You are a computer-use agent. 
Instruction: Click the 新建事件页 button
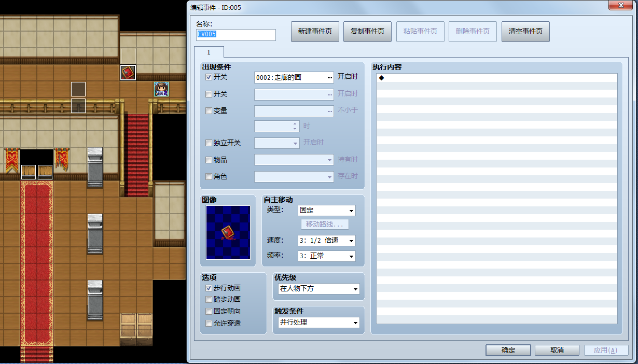tap(315, 31)
